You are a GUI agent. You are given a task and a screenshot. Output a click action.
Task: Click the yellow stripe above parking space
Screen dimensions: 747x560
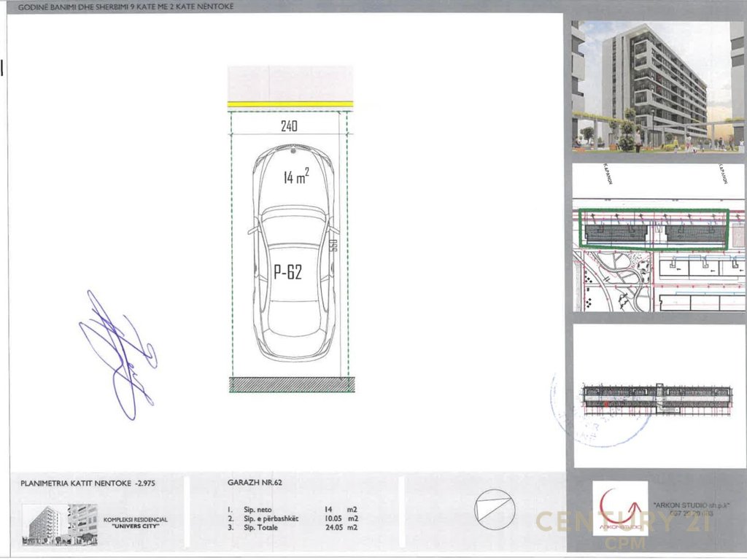(x=290, y=104)
